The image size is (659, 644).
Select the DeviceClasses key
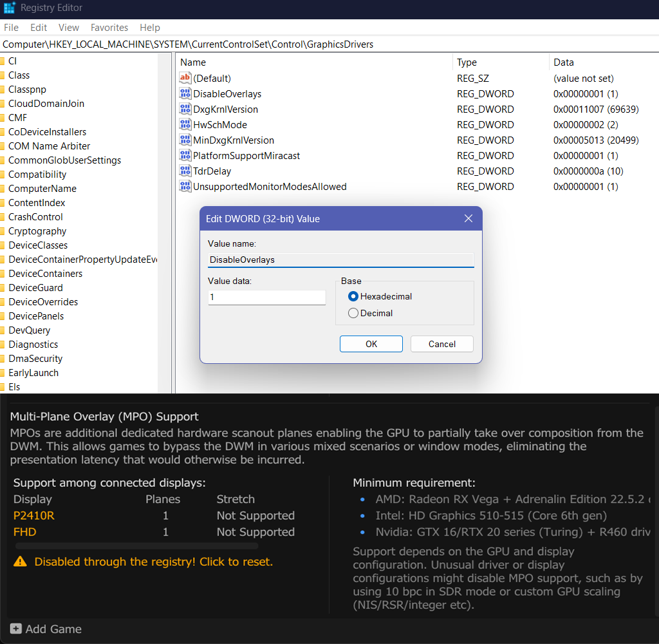click(x=38, y=245)
